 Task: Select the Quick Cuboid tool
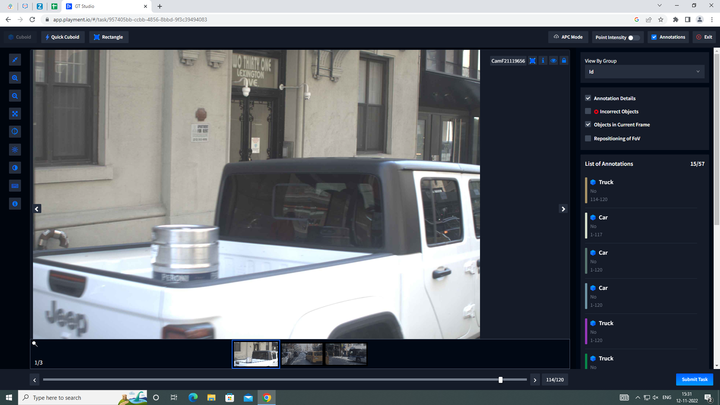pos(62,37)
